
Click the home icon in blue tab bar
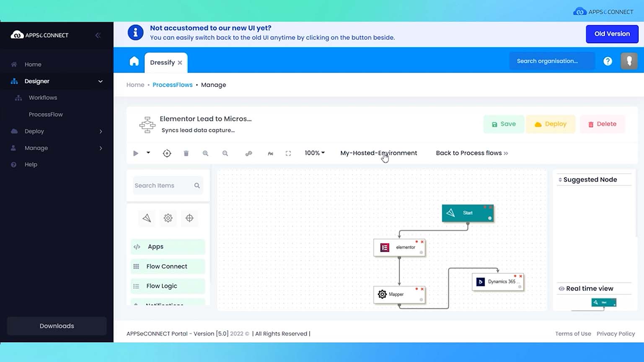pos(134,61)
